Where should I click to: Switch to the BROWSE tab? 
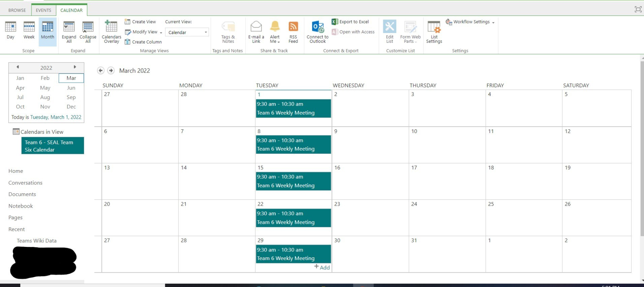tap(17, 10)
